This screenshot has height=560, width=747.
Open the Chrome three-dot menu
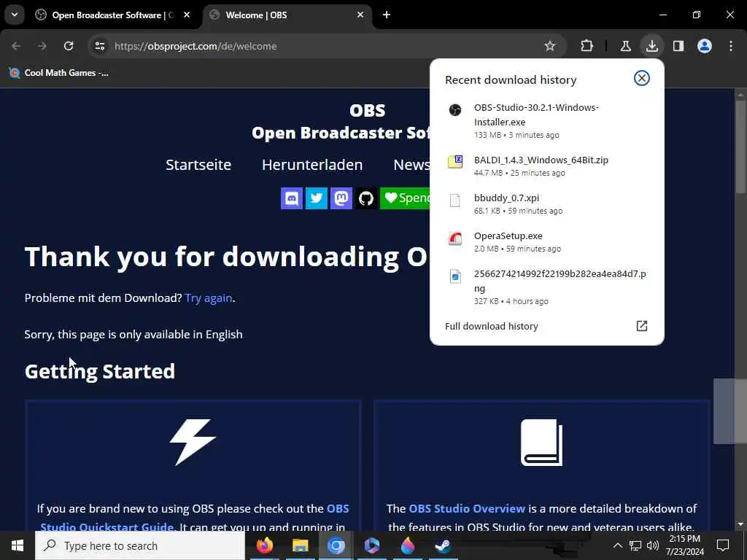[731, 46]
